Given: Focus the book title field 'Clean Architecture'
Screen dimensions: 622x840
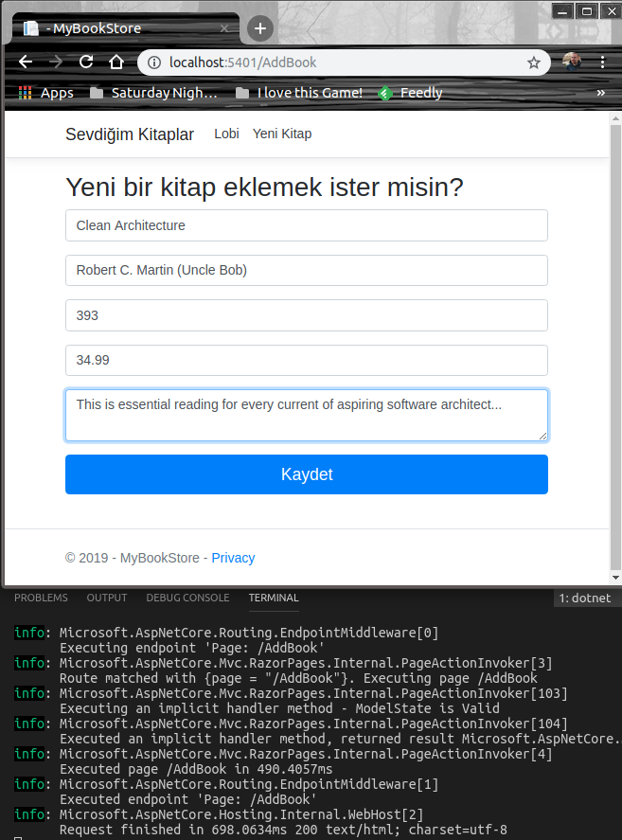Looking at the screenshot, I should click(x=307, y=225).
